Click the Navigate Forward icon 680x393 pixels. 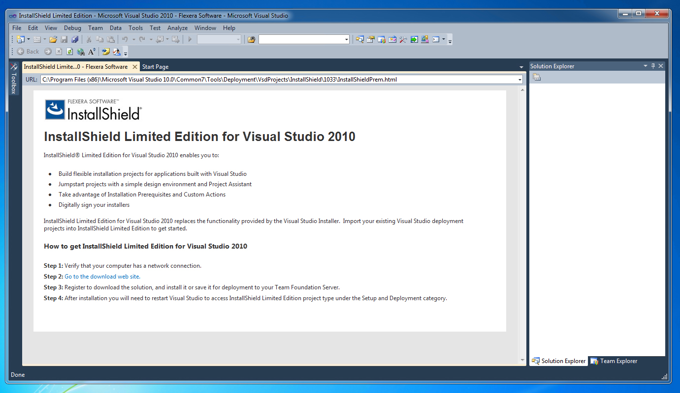tap(175, 39)
